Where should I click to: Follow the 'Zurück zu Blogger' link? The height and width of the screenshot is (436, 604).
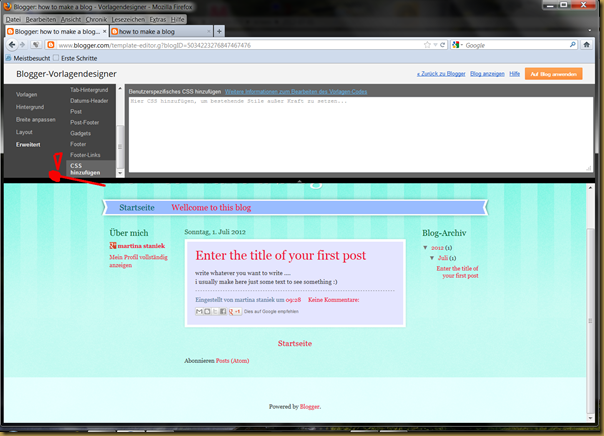pyautogui.click(x=441, y=74)
